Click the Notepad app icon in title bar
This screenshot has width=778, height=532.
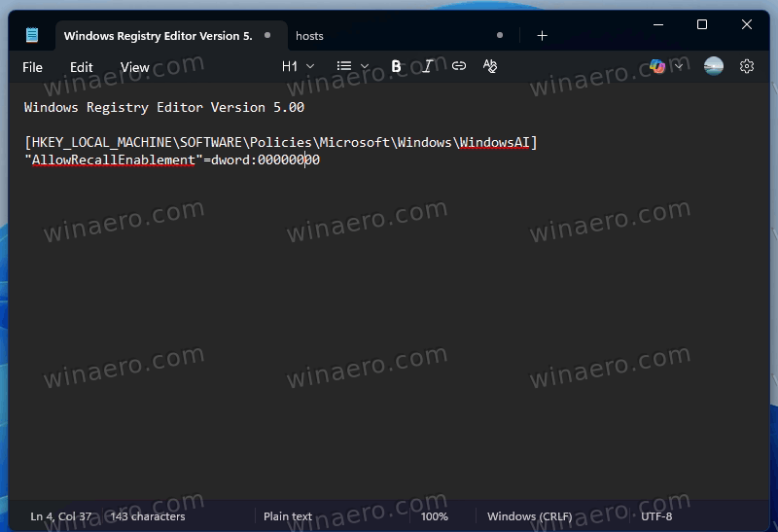tap(32, 35)
